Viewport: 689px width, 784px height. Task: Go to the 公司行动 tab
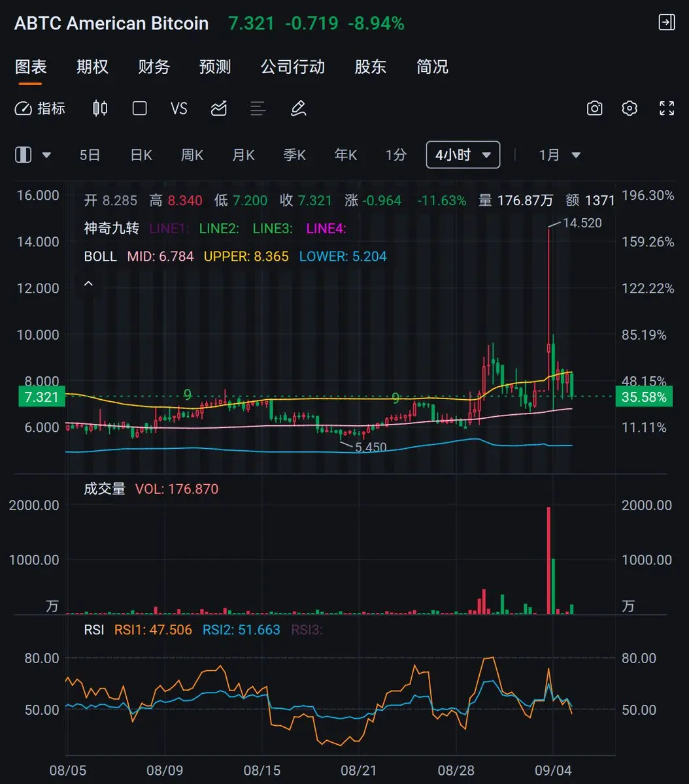coord(293,67)
